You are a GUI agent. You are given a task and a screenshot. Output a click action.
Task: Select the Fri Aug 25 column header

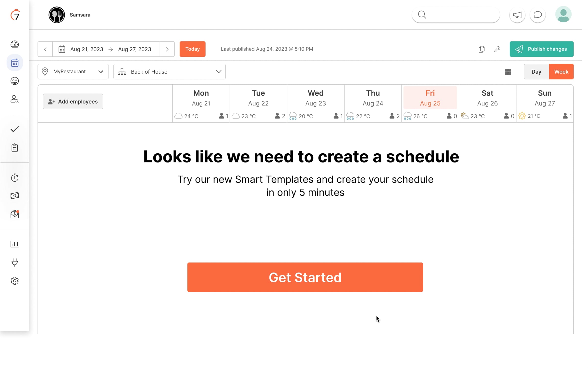click(x=430, y=98)
